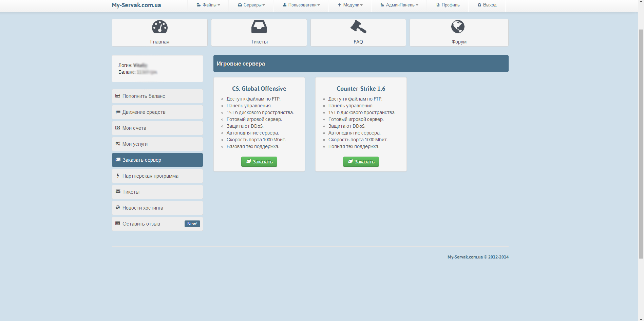
Task: Open the FAQ gavel icon
Action: [x=358, y=27]
